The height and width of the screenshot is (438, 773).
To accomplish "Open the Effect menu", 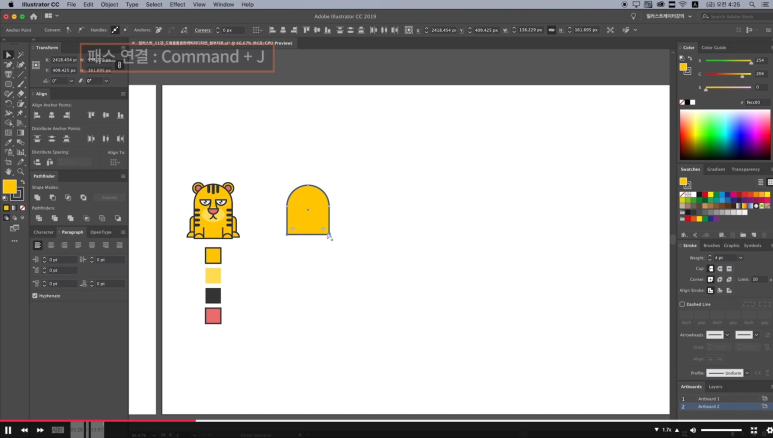I will pyautogui.click(x=177, y=4).
